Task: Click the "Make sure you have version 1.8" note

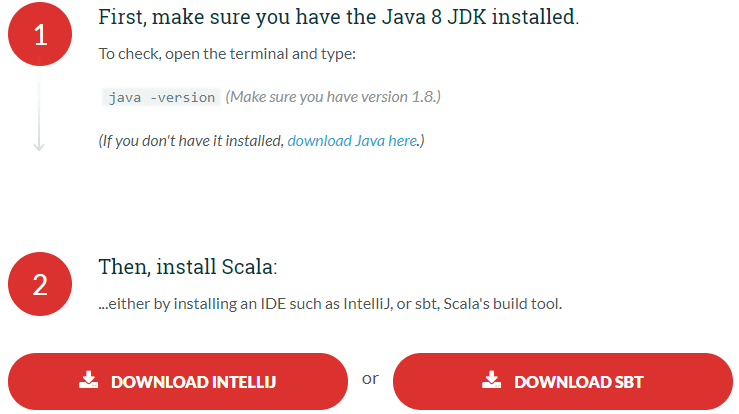Action: click(x=333, y=97)
